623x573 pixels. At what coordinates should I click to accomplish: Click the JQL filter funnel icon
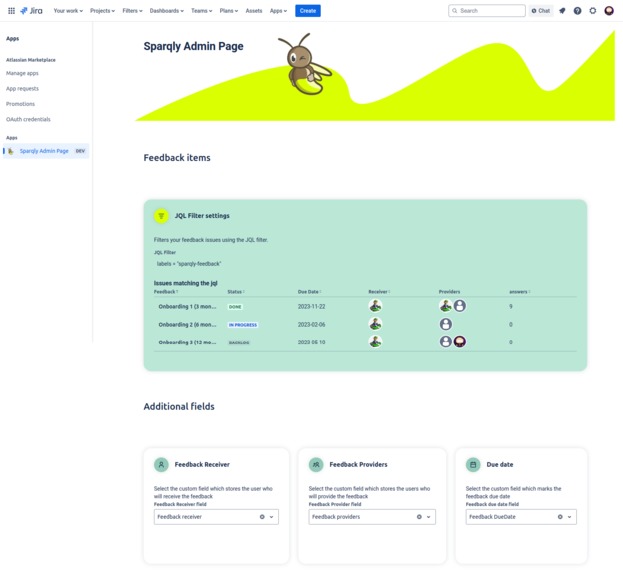point(161,216)
